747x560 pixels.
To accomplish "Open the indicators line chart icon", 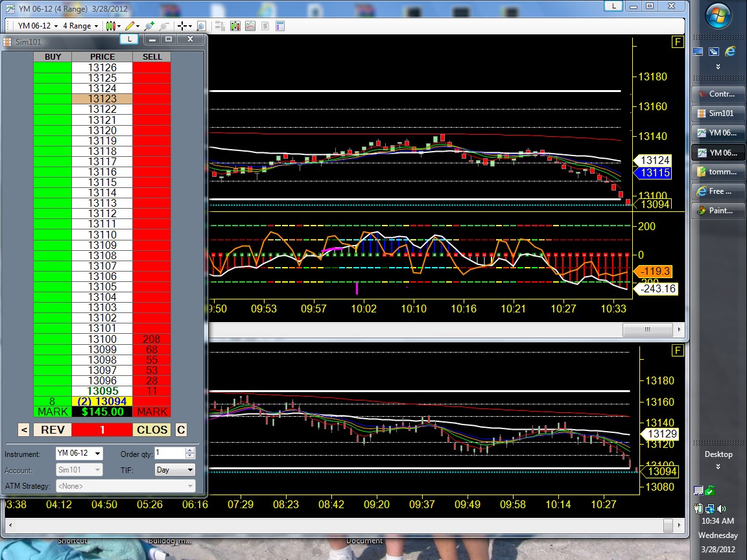I will tap(250, 26).
